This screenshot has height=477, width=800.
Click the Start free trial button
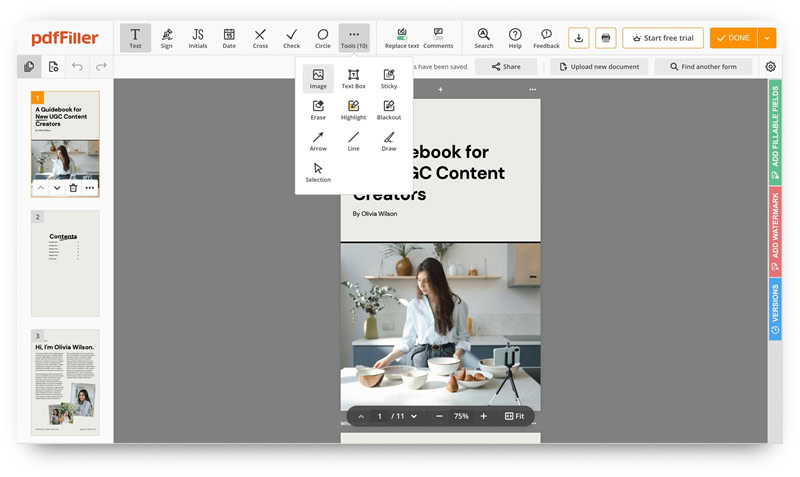663,38
